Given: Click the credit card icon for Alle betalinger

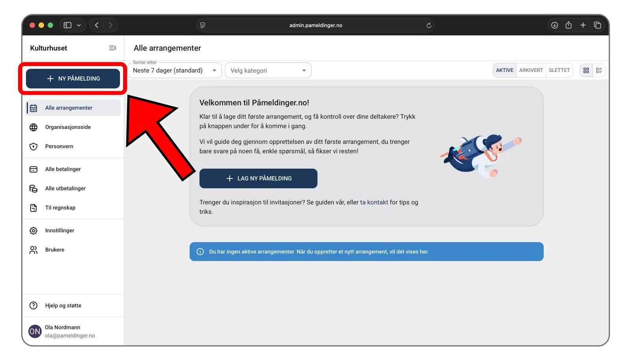Looking at the screenshot, I should pos(33,169).
